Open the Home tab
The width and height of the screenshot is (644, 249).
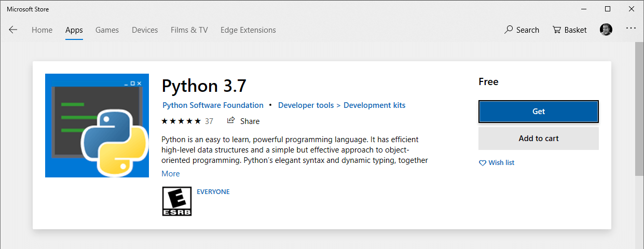pyautogui.click(x=42, y=30)
